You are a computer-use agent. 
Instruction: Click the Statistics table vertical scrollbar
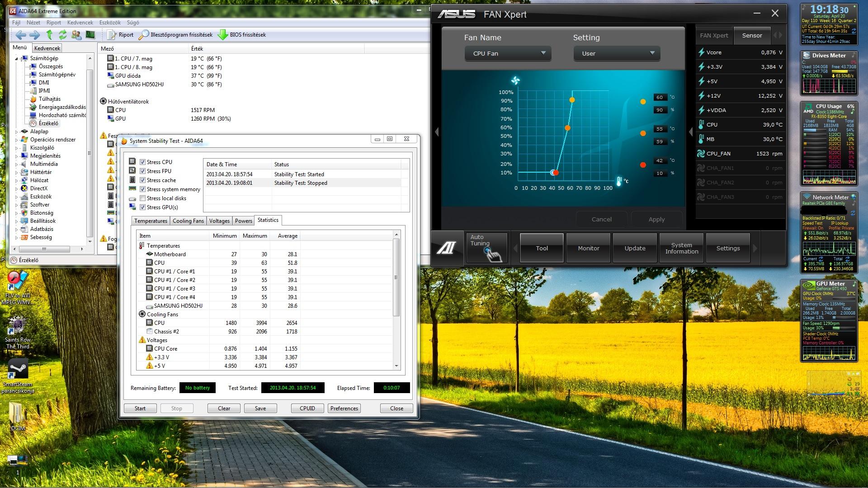396,300
